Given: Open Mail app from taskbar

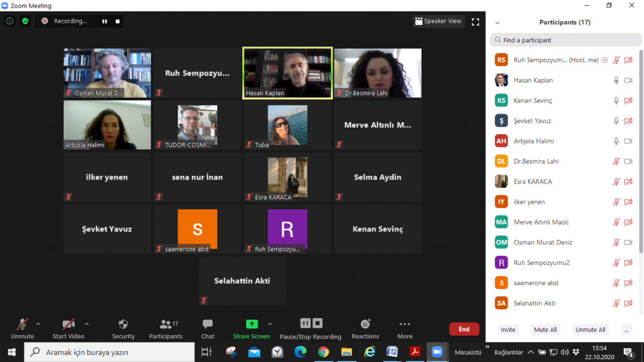Looking at the screenshot, I should 254,352.
